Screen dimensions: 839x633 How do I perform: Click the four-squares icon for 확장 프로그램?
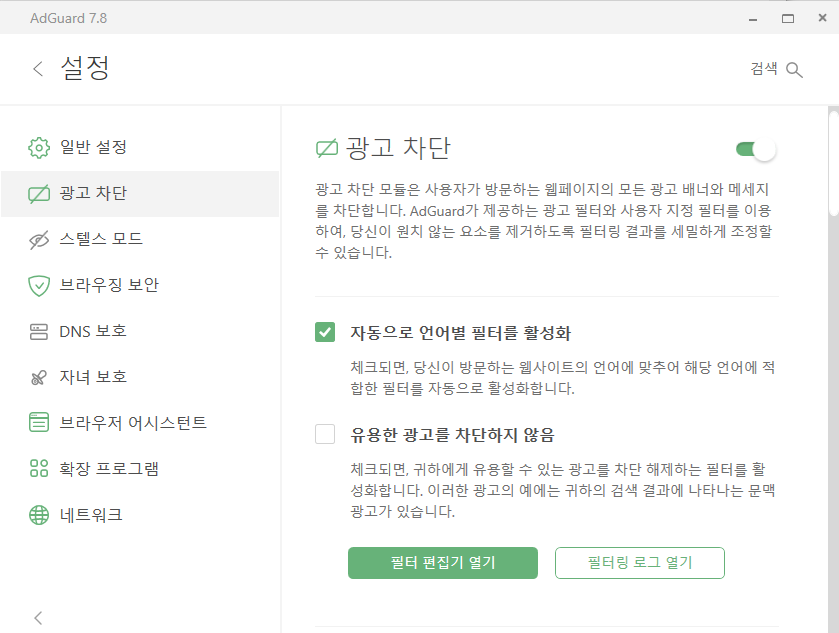[x=39, y=469]
